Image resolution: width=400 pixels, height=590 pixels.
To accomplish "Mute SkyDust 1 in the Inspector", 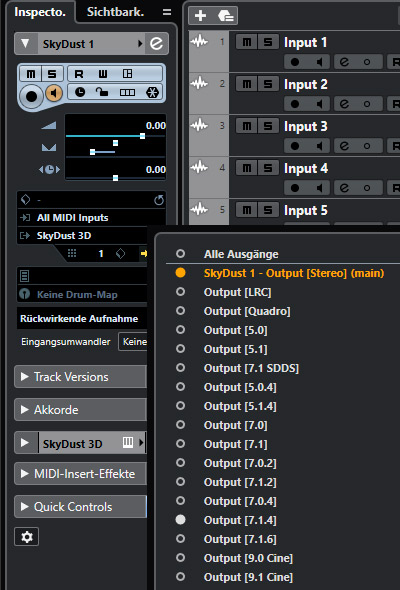I will click(31, 74).
